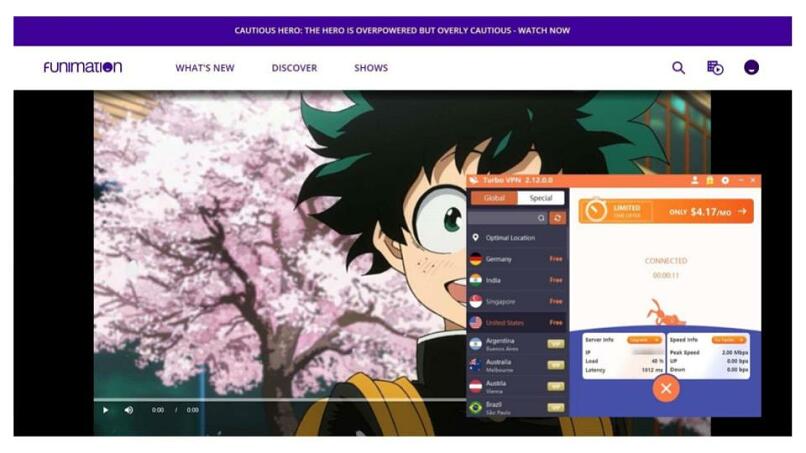The height and width of the screenshot is (453, 806).
Task: Open the What's New menu
Action: click(x=205, y=68)
